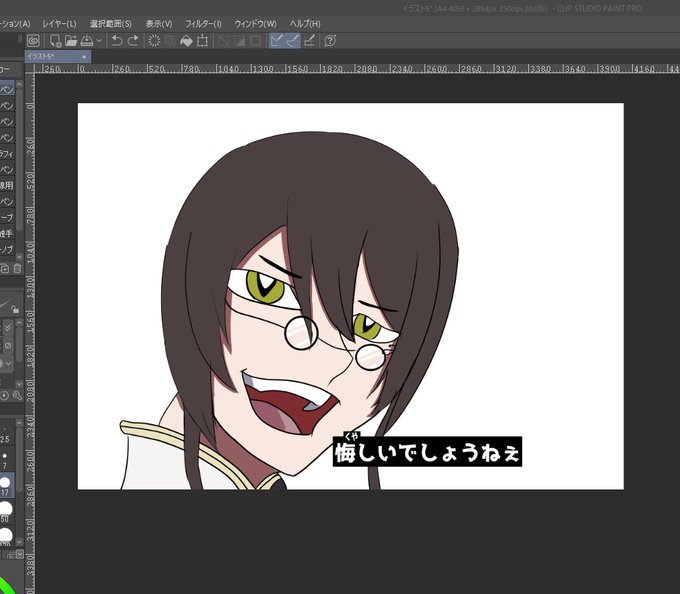This screenshot has height=594, width=680.
Task: Toggle snap to ruler
Action: coord(276,41)
